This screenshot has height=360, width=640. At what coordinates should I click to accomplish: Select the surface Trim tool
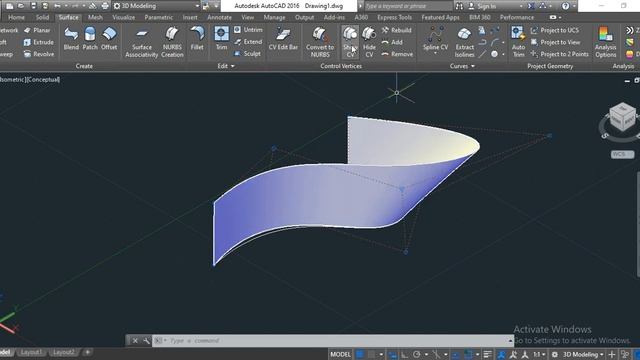tap(221, 38)
